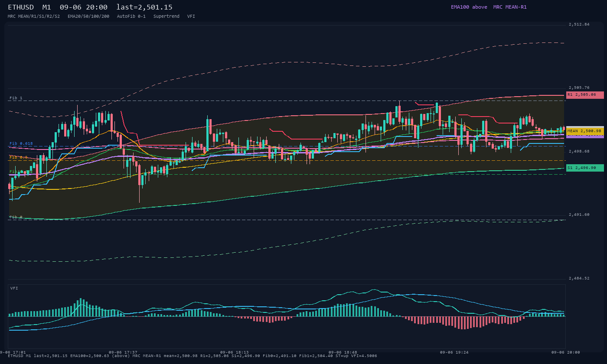The width and height of the screenshot is (607, 364).
Task: Click the 'MRC MEAN/R1/S1/R2/S2' legend entry
Action: [x=34, y=16]
